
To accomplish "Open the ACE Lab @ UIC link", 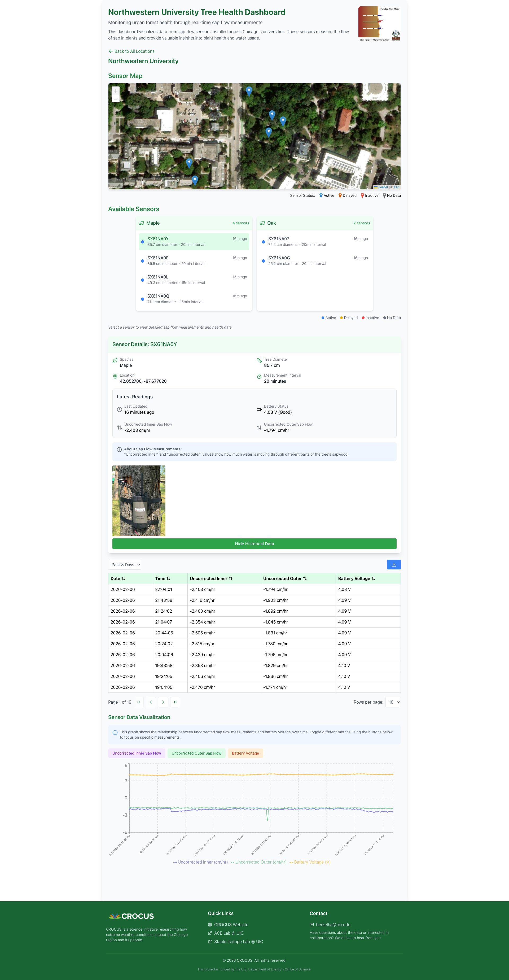I will pyautogui.click(x=229, y=933).
